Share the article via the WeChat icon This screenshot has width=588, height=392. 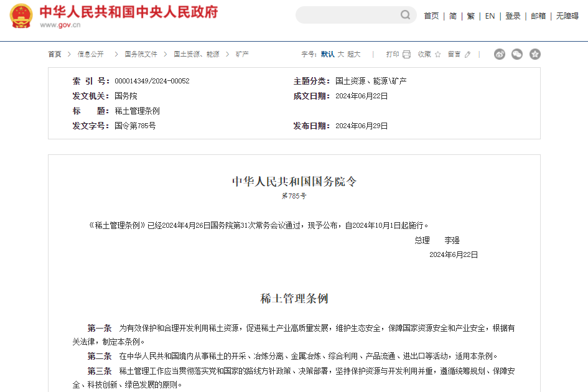[x=516, y=54]
